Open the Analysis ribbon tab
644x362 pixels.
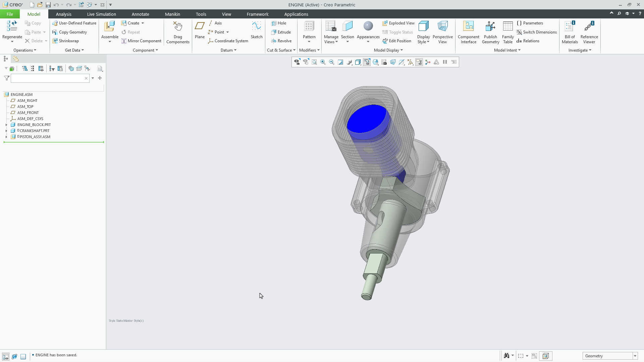click(64, 14)
